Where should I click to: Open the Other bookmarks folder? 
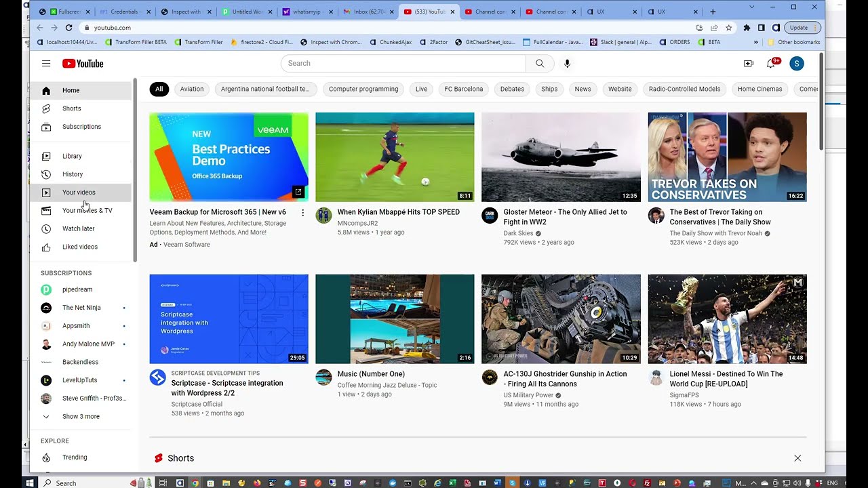point(794,42)
